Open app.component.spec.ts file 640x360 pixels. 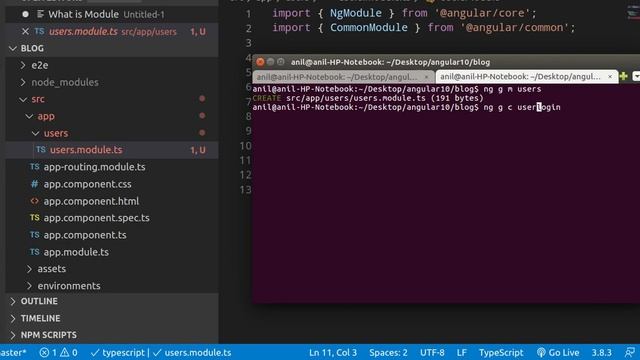coord(96,218)
